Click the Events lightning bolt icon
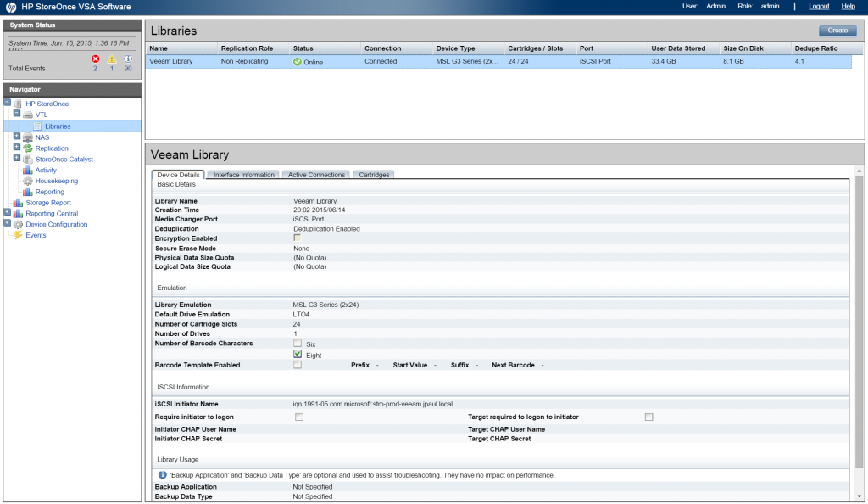Image resolution: width=868 pixels, height=504 pixels. point(19,235)
